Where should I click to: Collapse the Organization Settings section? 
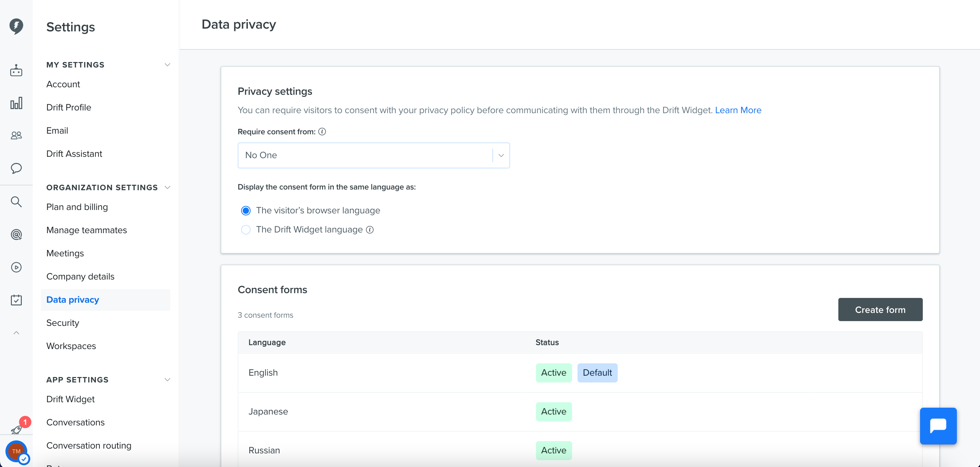pyautogui.click(x=167, y=187)
